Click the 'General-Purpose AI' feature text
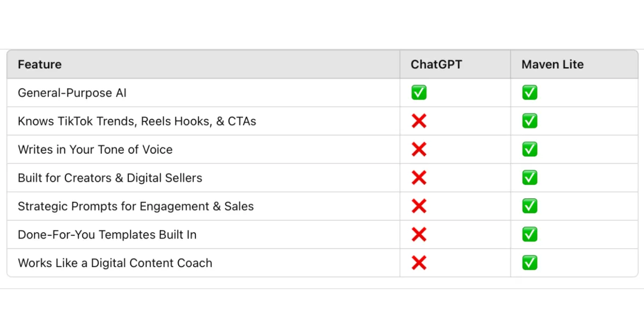 pos(72,93)
